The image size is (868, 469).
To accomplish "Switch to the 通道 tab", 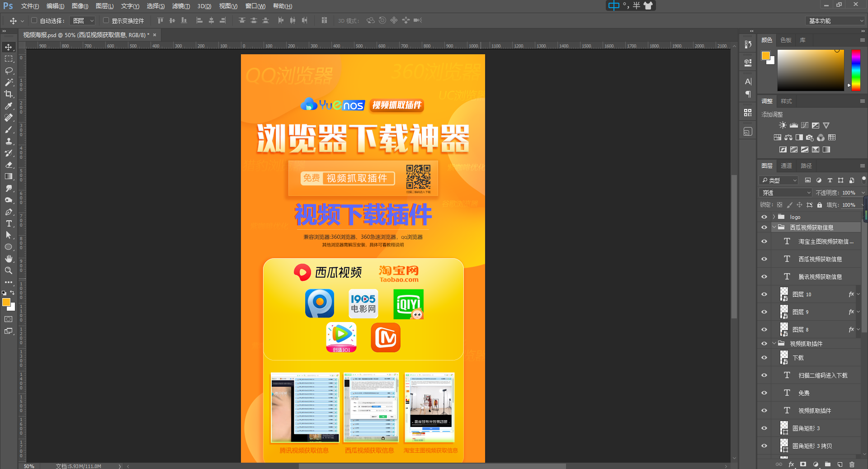I will [x=786, y=166].
